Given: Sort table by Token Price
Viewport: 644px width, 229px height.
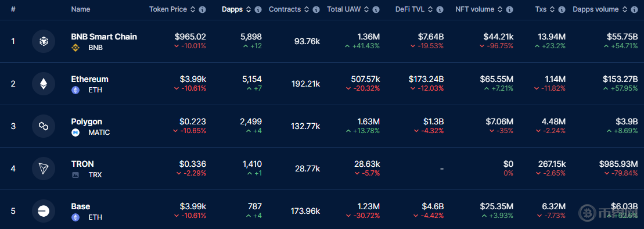Looking at the screenshot, I should 193,9.
